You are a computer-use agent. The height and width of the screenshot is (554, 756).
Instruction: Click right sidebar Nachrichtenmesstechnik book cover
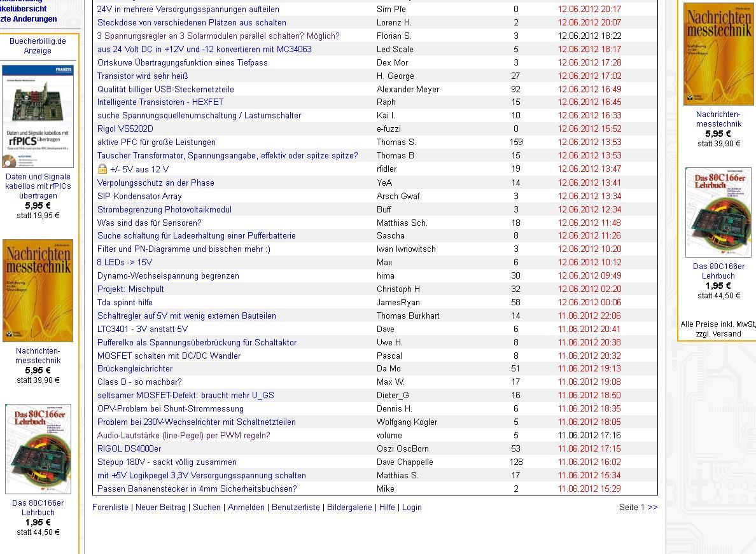click(x=718, y=54)
